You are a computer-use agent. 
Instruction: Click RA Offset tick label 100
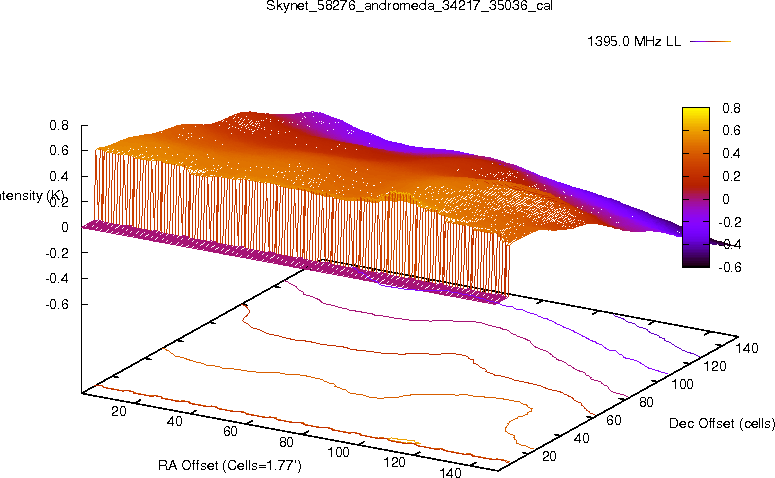(x=339, y=452)
